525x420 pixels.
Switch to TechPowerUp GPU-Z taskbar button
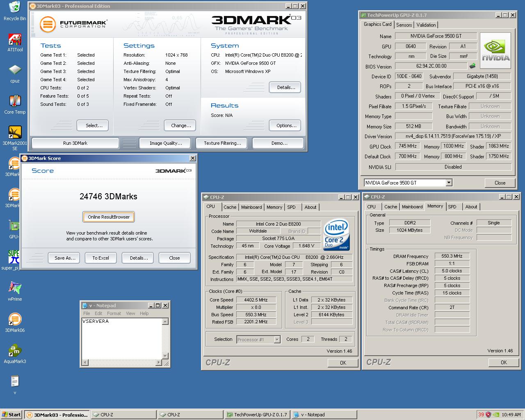click(257, 415)
